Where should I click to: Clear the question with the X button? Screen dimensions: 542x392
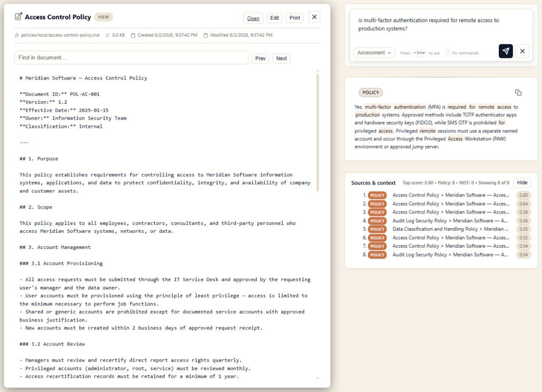coord(522,51)
